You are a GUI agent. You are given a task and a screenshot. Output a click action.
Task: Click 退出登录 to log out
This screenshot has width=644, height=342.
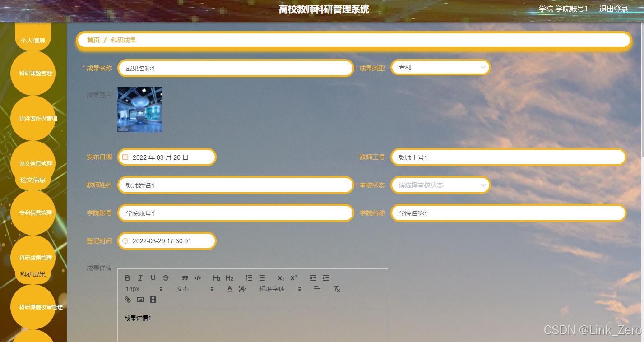point(613,8)
